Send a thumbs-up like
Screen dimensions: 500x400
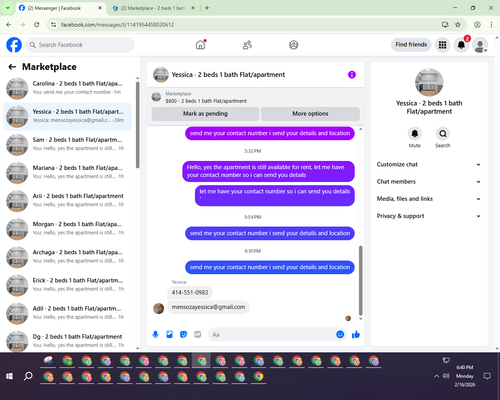point(356,334)
